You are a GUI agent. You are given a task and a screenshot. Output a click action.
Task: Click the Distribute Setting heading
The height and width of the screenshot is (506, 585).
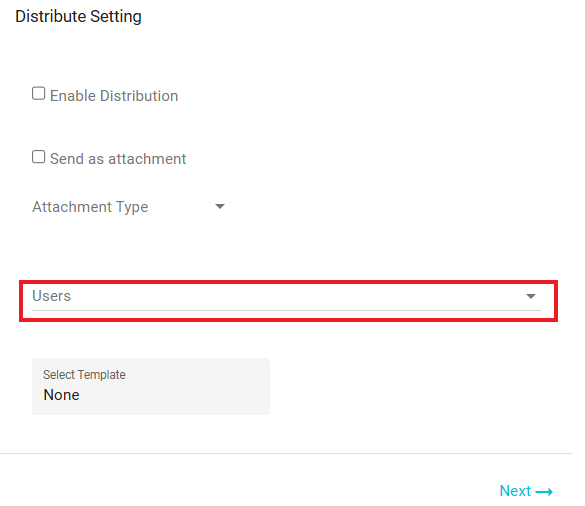pyautogui.click(x=78, y=16)
